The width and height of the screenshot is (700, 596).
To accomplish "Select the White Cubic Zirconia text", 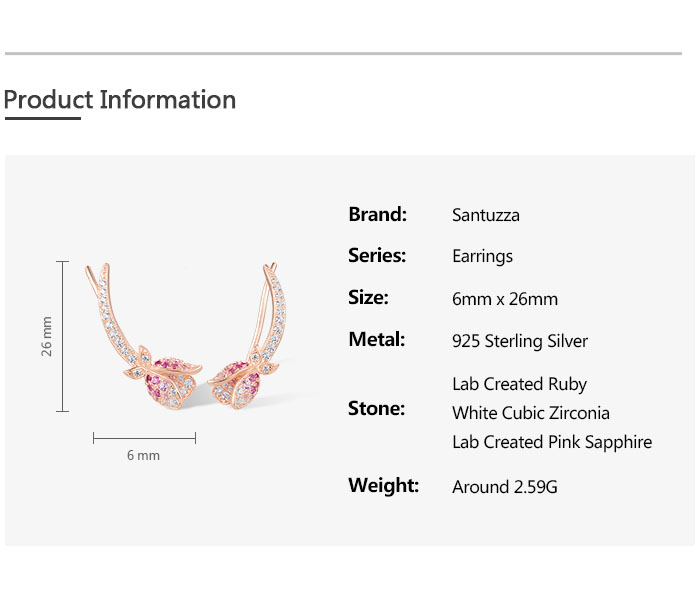I will [530, 413].
